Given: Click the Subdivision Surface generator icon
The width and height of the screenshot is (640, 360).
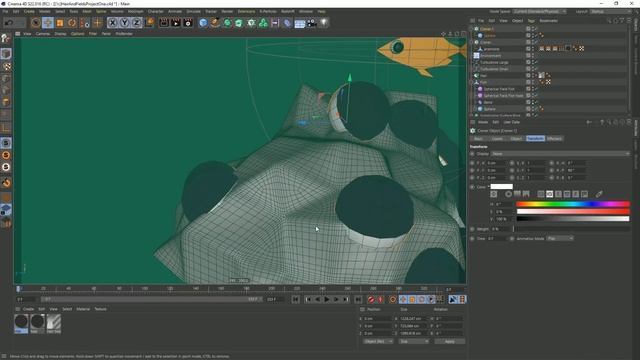Looking at the screenshot, I should (x=227, y=23).
